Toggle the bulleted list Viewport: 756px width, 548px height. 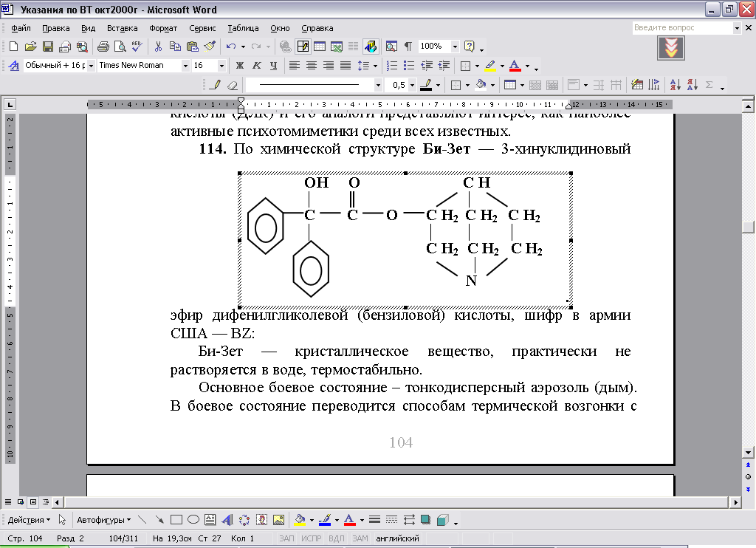pos(409,66)
